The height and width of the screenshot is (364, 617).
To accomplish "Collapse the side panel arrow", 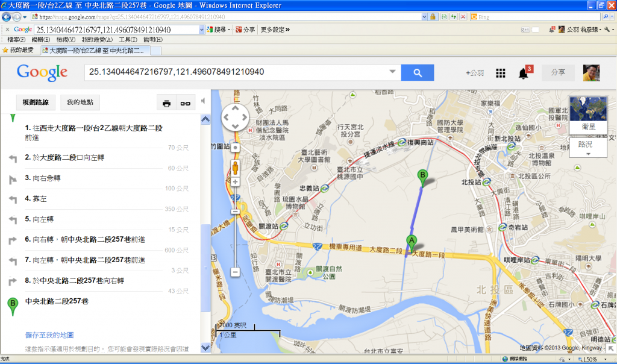I will [x=203, y=101].
